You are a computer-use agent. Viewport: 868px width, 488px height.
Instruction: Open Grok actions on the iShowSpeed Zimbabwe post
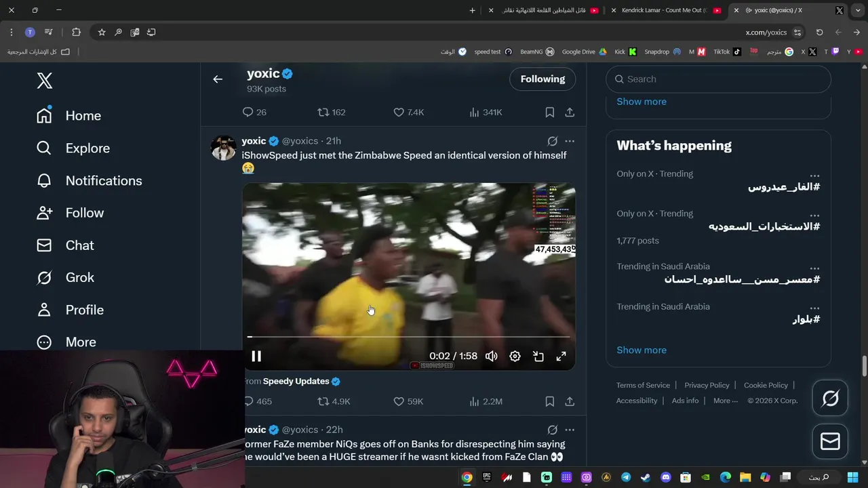553,141
